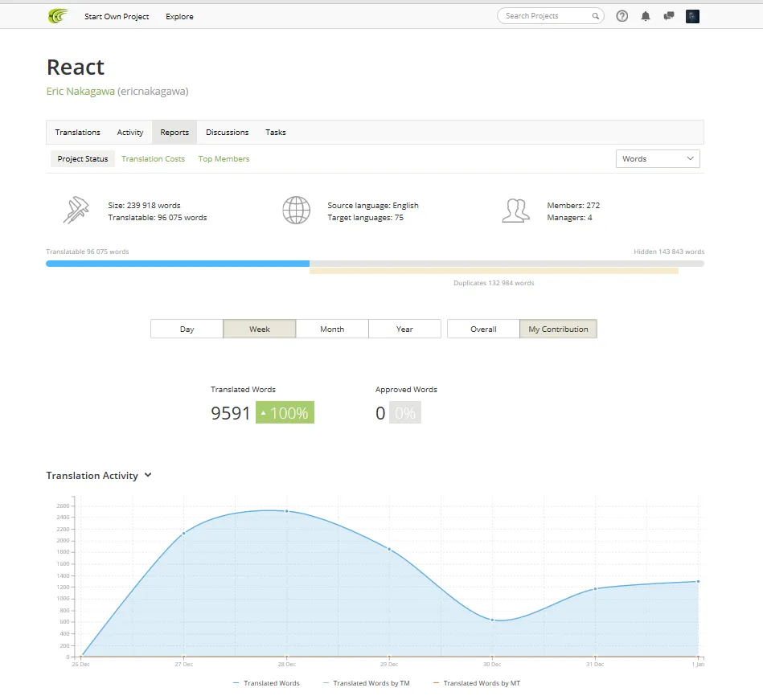Toggle Translated Words by MT legend series

pos(477,683)
